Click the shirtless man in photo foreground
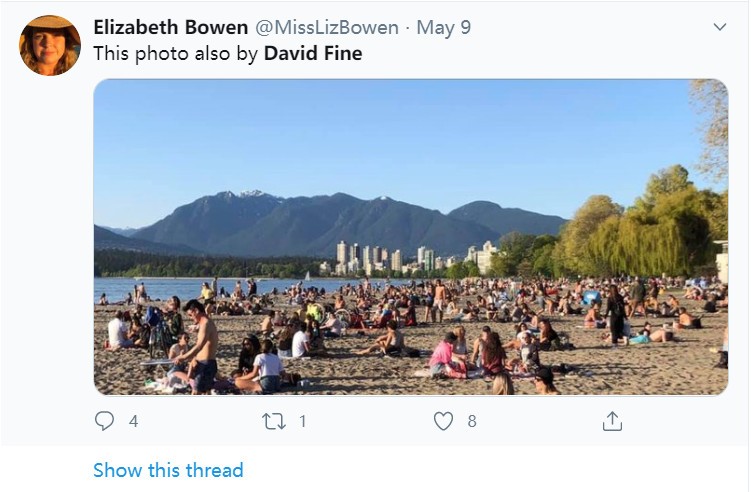The height and width of the screenshot is (492, 751). pos(199,346)
